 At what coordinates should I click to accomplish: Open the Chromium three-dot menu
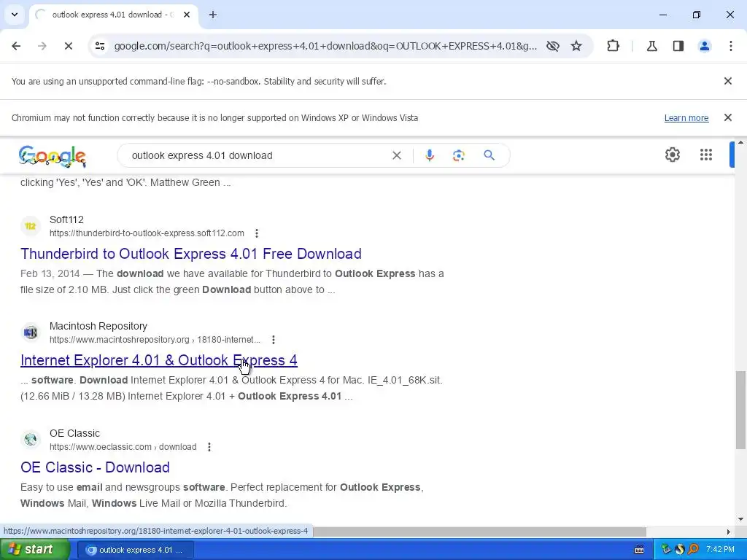pyautogui.click(x=731, y=46)
